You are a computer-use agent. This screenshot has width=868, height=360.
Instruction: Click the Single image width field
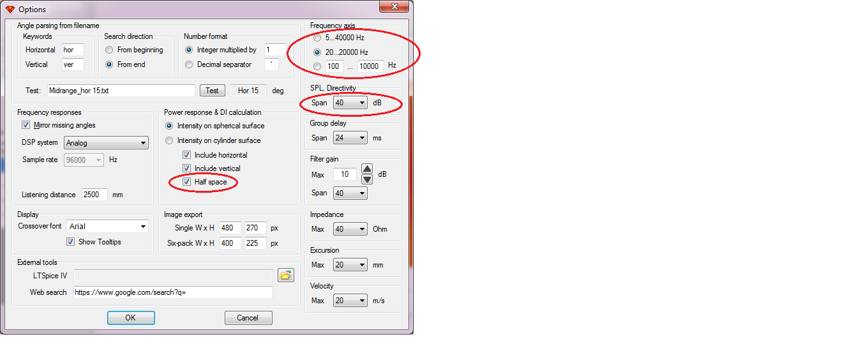230,228
